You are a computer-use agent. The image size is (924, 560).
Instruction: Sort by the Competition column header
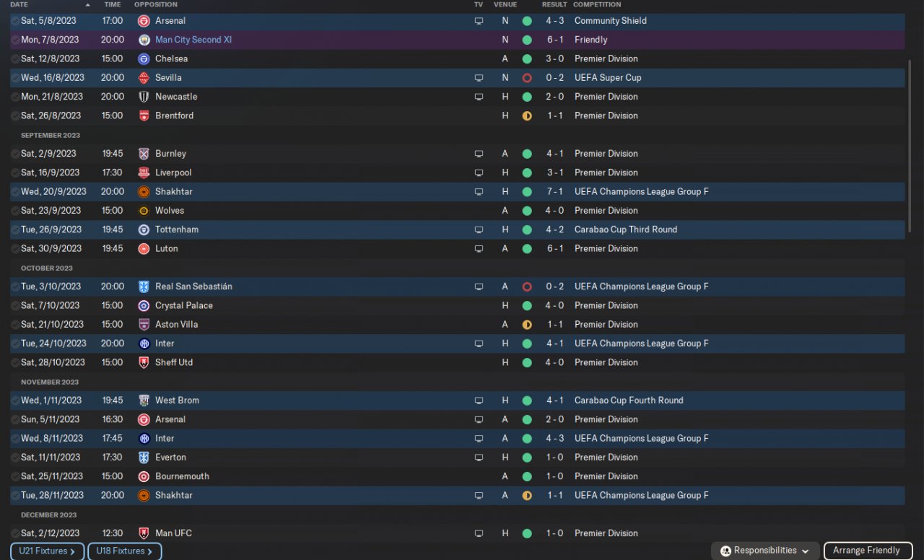point(597,4)
